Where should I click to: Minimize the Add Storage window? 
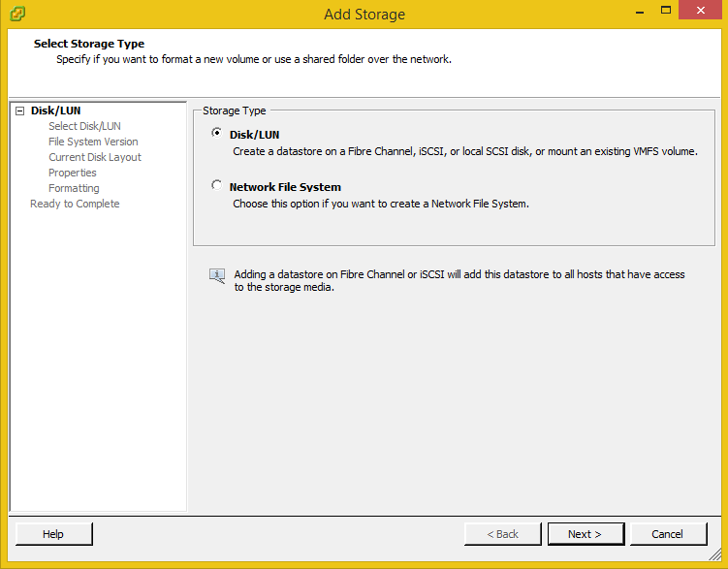tap(639, 12)
